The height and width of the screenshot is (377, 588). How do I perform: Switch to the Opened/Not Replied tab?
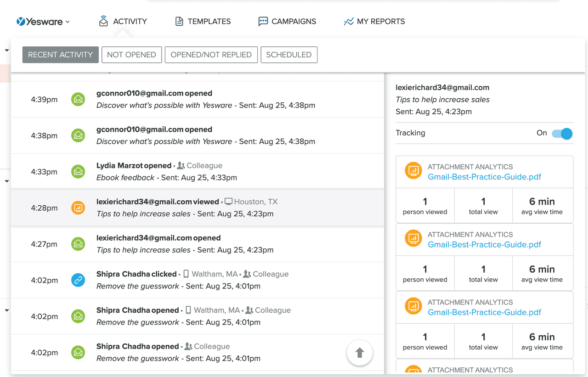[211, 55]
